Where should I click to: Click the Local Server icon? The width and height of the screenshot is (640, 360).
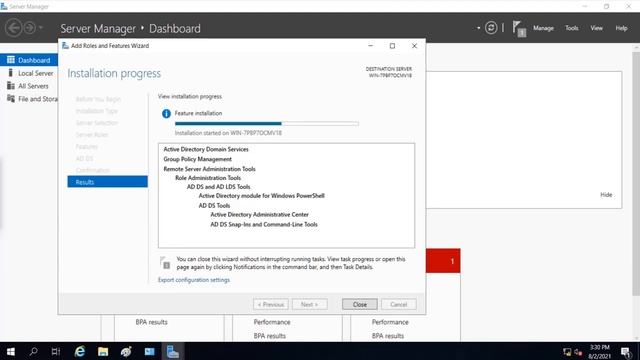(11, 73)
